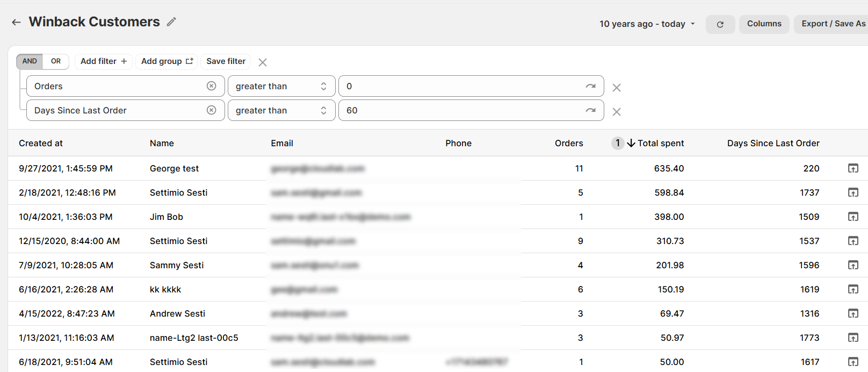Viewport: 868px width, 372px height.
Task: Clear the Orders filter field selection
Action: click(212, 86)
